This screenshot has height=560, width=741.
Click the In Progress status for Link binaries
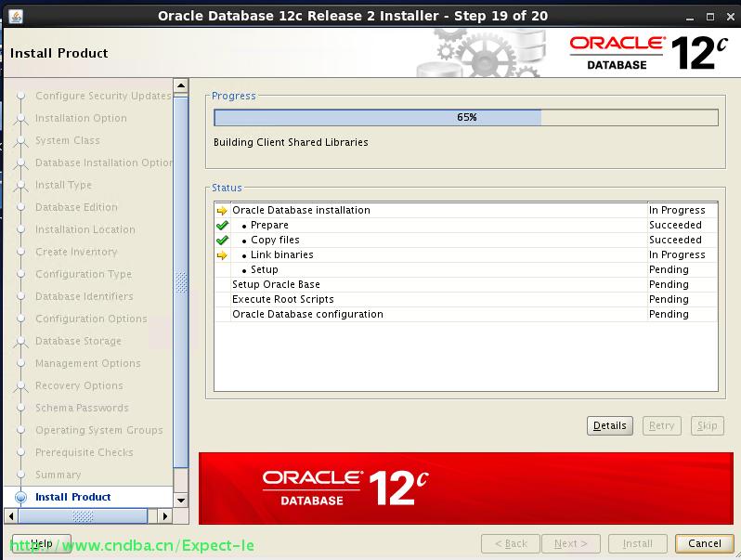click(677, 254)
